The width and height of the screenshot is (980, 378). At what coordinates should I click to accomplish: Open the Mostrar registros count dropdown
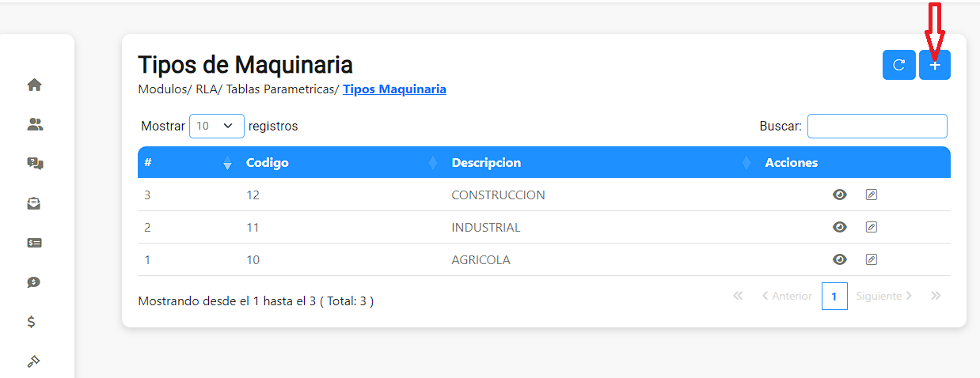tap(216, 126)
